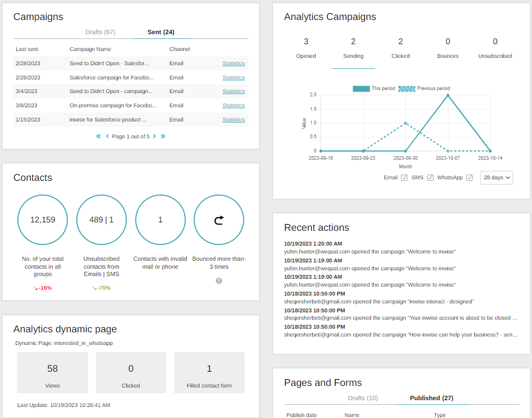Switch to Drafts (67) campaigns tab
This screenshot has width=532, height=418.
(101, 32)
